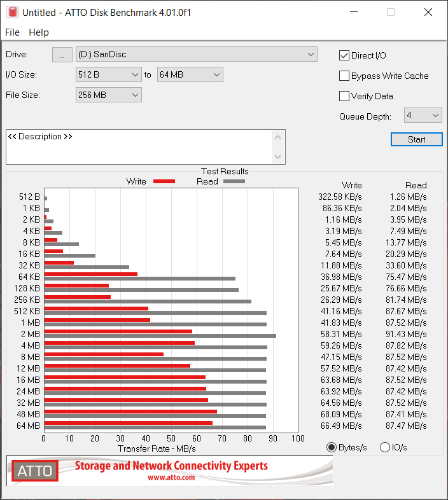Click the 68.09 MB/s write value
Viewport: 448px width, 500px height.
(x=341, y=414)
